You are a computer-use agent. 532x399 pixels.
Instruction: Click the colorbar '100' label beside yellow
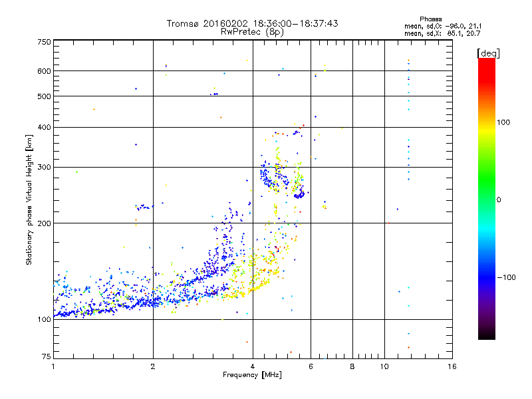[x=503, y=122]
